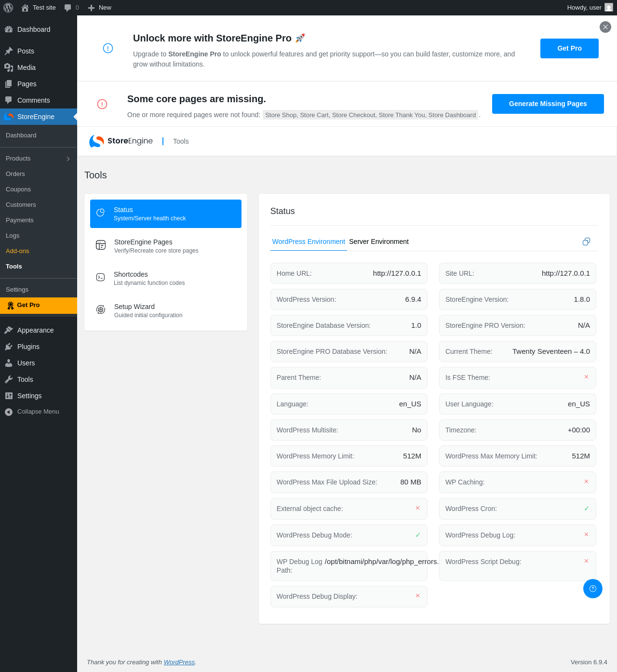Click the StoreEngine logo in header
The height and width of the screenshot is (672, 617).
(x=121, y=141)
